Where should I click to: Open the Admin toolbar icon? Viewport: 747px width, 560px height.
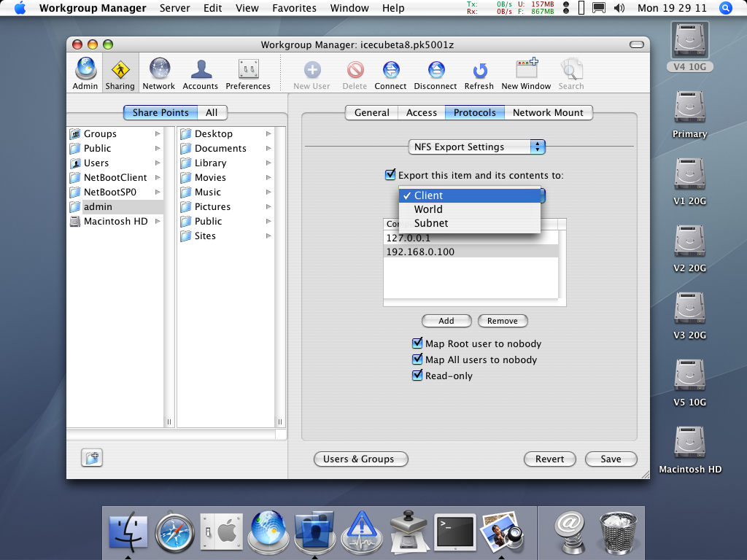pos(85,74)
